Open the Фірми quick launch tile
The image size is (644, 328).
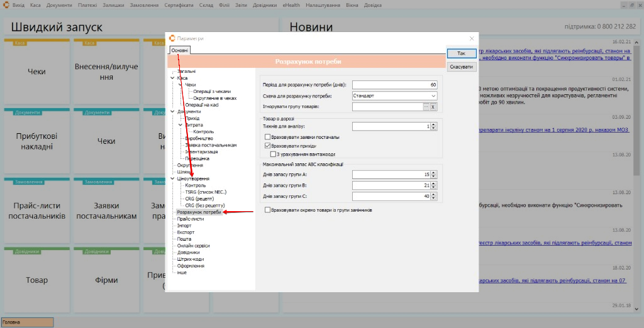coord(106,280)
